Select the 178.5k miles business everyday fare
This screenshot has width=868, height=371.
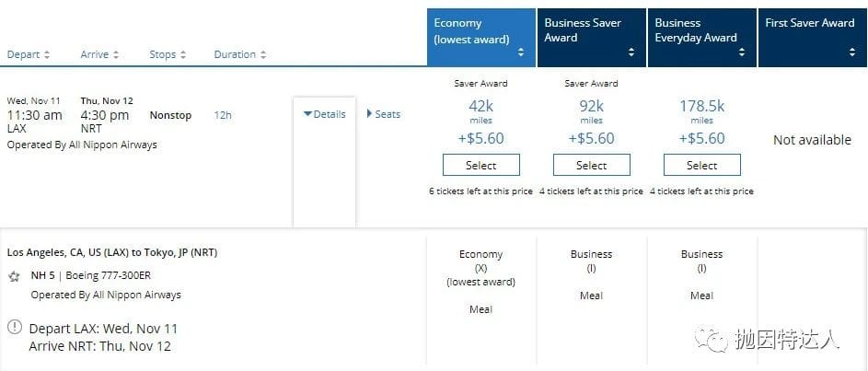point(701,166)
